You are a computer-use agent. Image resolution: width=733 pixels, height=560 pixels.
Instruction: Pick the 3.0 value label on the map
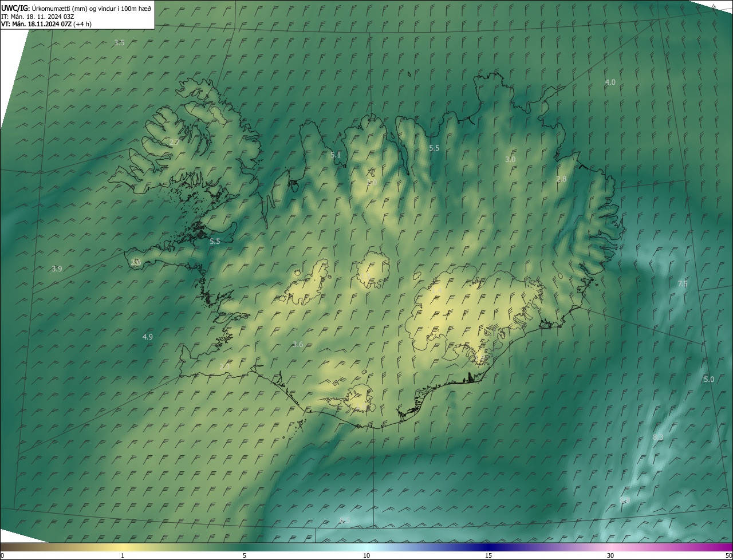510,160
